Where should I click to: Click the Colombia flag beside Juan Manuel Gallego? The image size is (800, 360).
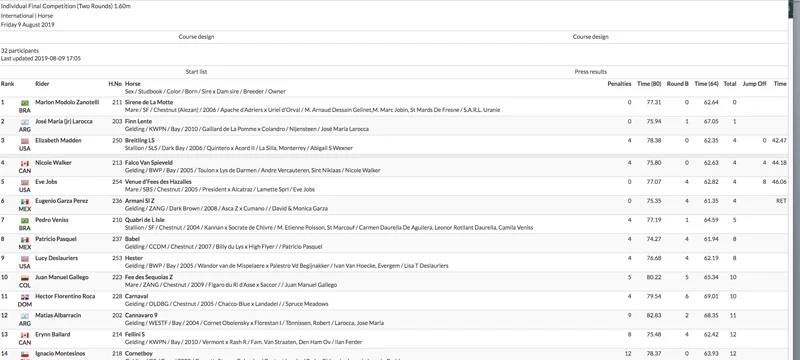pos(24,278)
